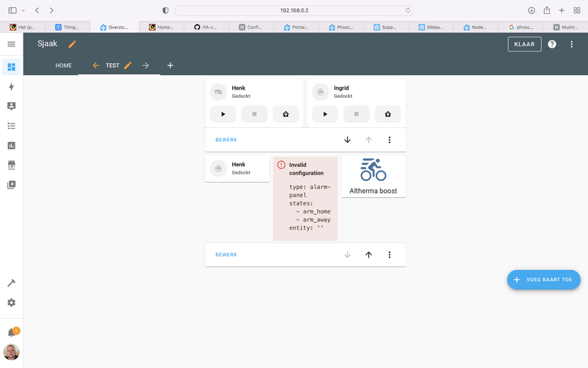Click the browser address bar 192.168.0.2
The height and width of the screenshot is (368, 588).
point(294,10)
